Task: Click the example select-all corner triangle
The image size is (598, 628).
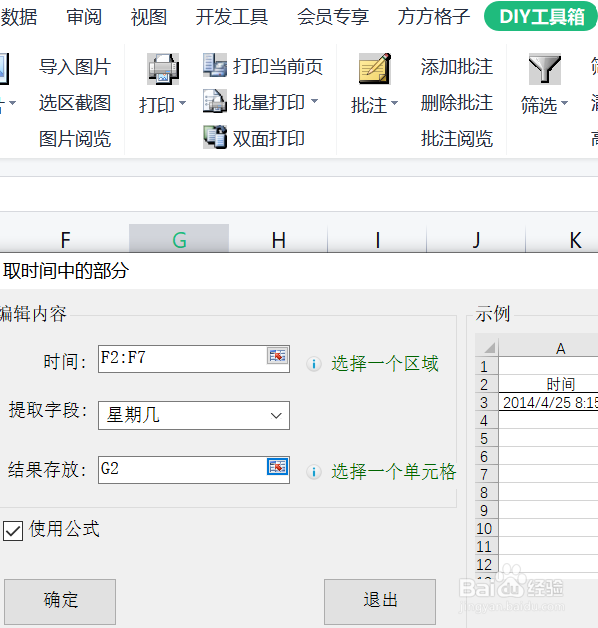Action: click(487, 346)
